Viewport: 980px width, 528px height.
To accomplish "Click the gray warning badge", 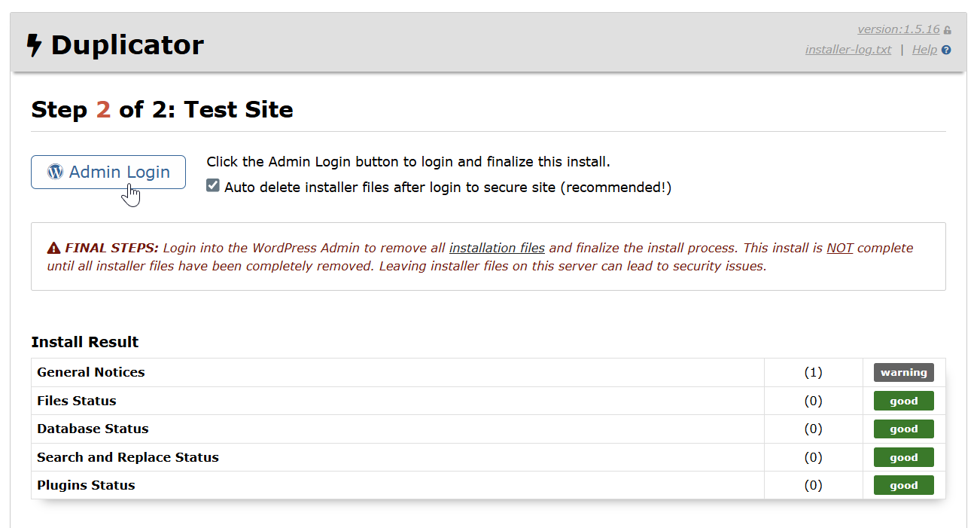I will coord(903,372).
